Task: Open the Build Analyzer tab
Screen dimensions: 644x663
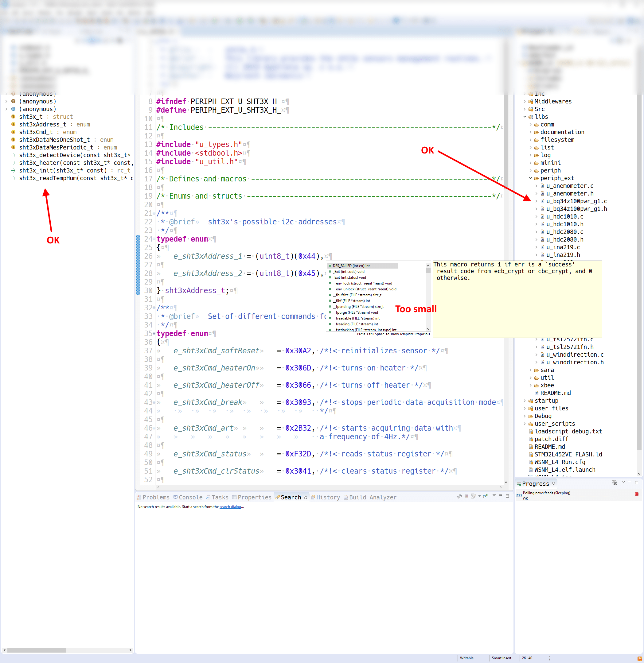Action: pos(372,497)
